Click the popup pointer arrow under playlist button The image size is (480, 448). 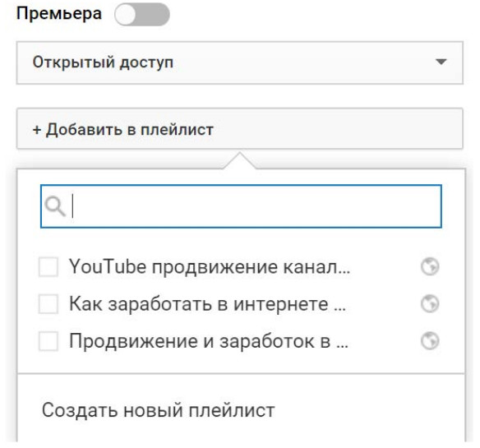pyautogui.click(x=240, y=160)
